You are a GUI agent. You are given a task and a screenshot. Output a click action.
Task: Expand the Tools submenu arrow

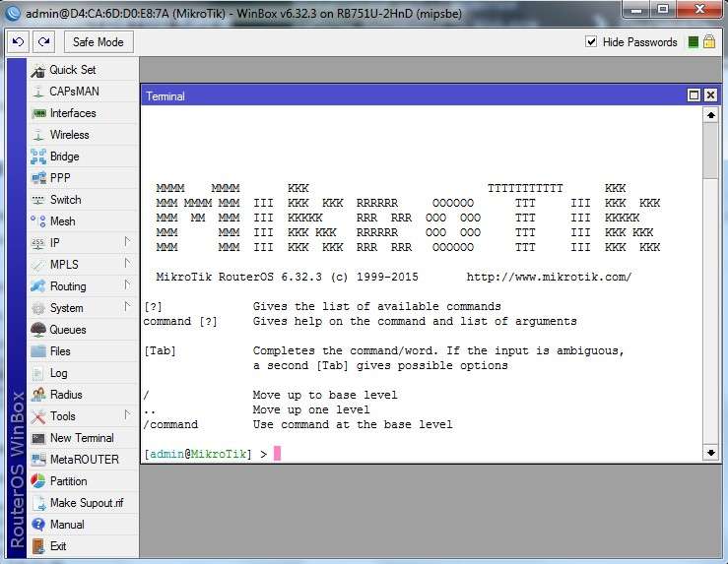pos(127,414)
